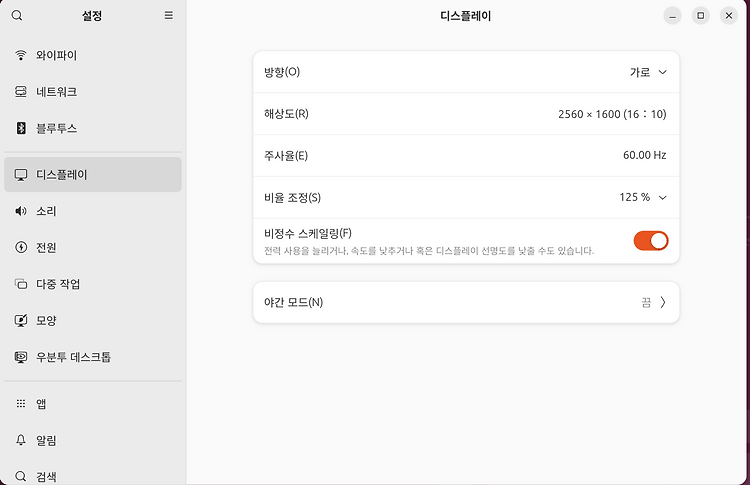Click the 디스플레이 window title
Viewport: 750px width, 485px height.
(466, 16)
